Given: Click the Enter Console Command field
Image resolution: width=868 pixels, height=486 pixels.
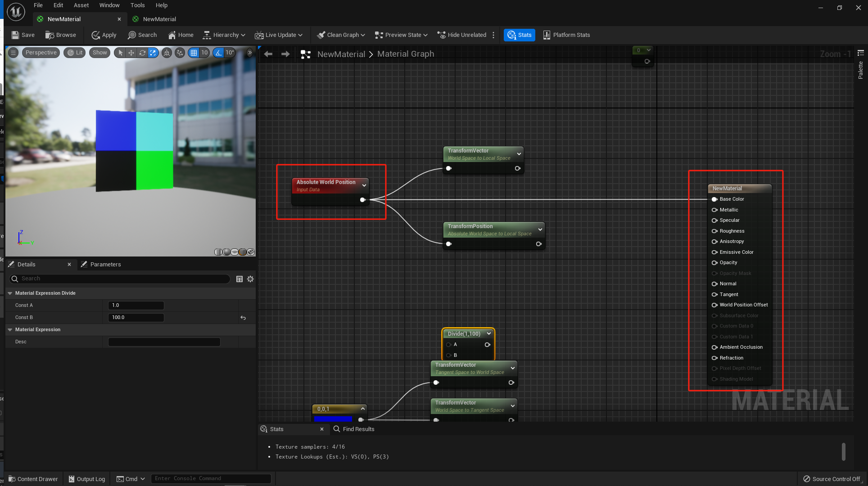Looking at the screenshot, I should (x=211, y=478).
